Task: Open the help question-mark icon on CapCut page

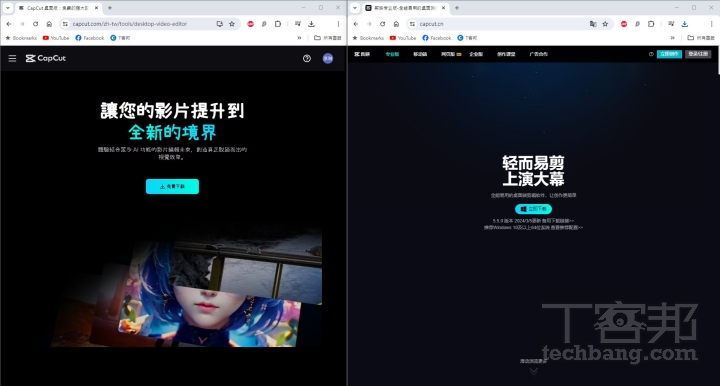Action: click(x=307, y=58)
